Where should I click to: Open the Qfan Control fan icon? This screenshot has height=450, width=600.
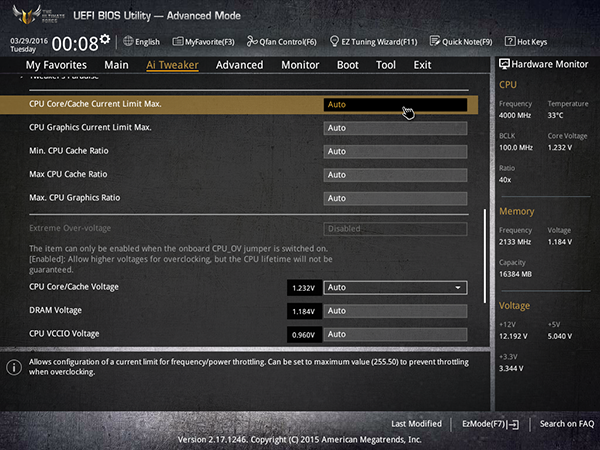[x=252, y=41]
